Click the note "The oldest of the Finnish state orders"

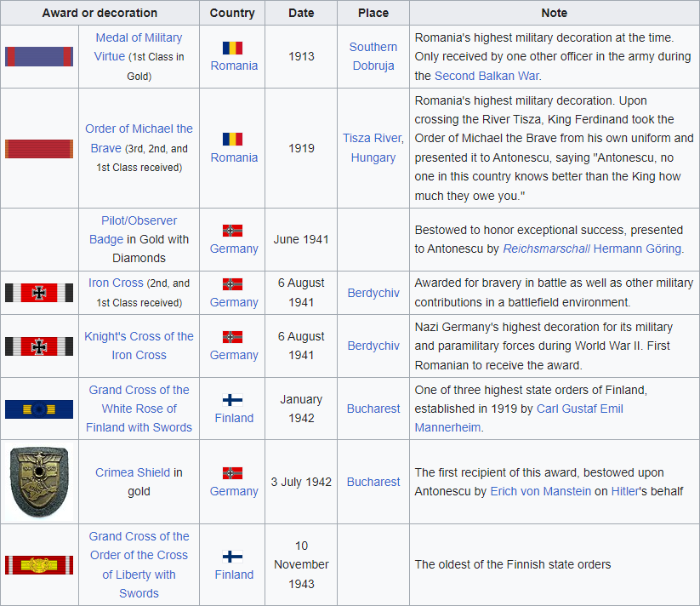coord(513,564)
